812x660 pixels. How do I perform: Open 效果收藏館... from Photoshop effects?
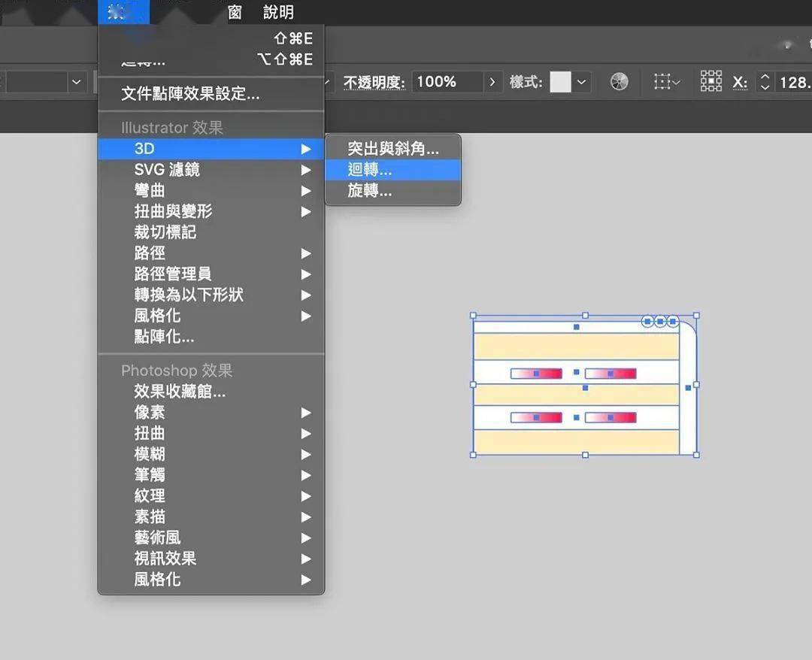tap(180, 392)
